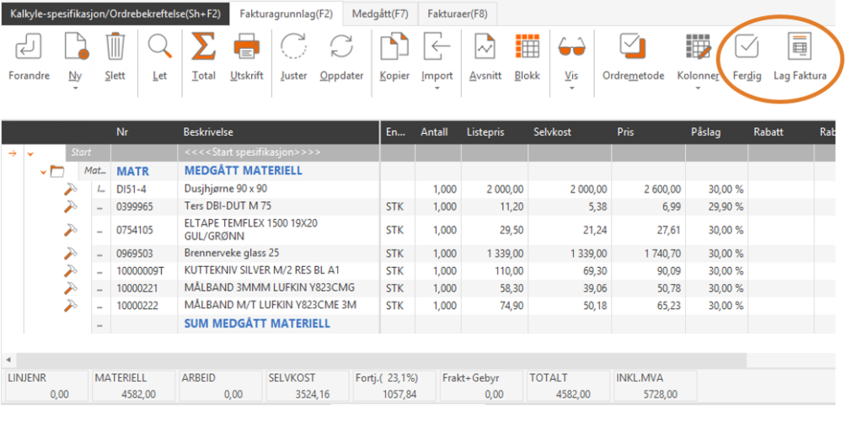Click the Ordremetode icon
This screenshot has height=422, width=868.
(633, 46)
